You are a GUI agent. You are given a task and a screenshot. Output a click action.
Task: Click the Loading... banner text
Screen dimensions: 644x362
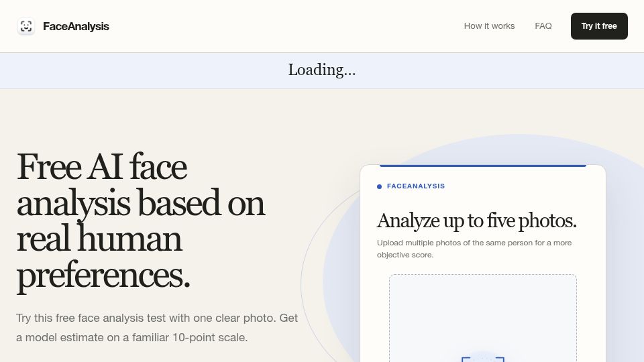pos(321,70)
